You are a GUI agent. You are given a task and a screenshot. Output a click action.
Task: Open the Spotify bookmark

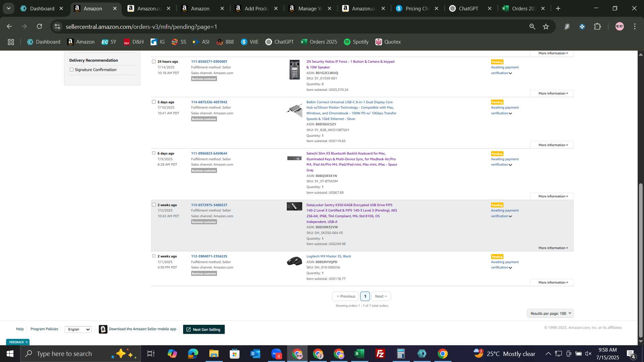pyautogui.click(x=356, y=42)
